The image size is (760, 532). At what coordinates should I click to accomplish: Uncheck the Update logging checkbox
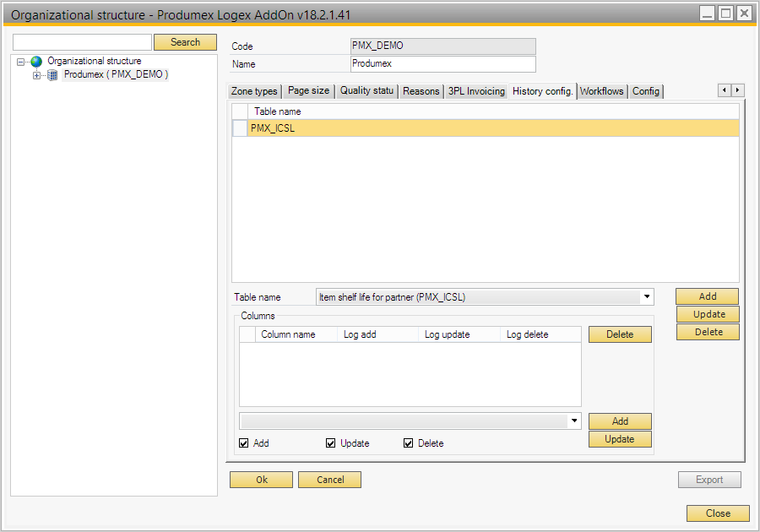(x=331, y=443)
